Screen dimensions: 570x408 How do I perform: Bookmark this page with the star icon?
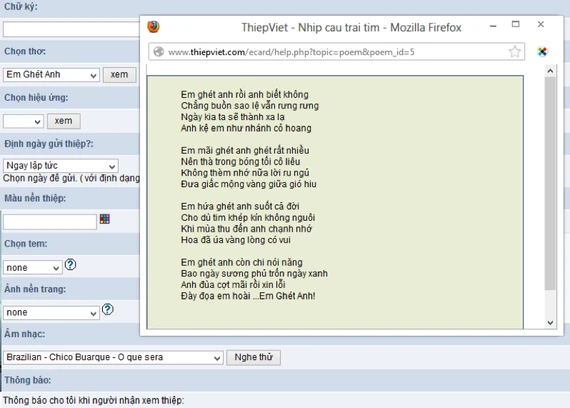(514, 52)
